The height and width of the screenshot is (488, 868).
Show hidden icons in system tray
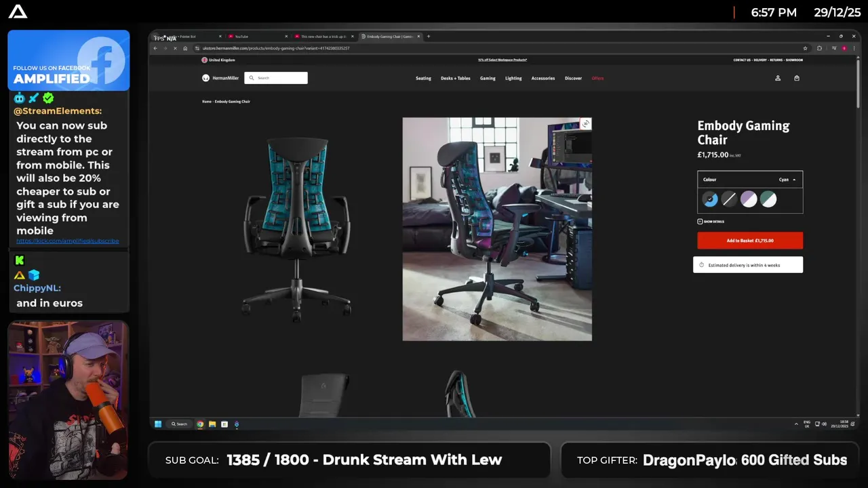point(796,424)
